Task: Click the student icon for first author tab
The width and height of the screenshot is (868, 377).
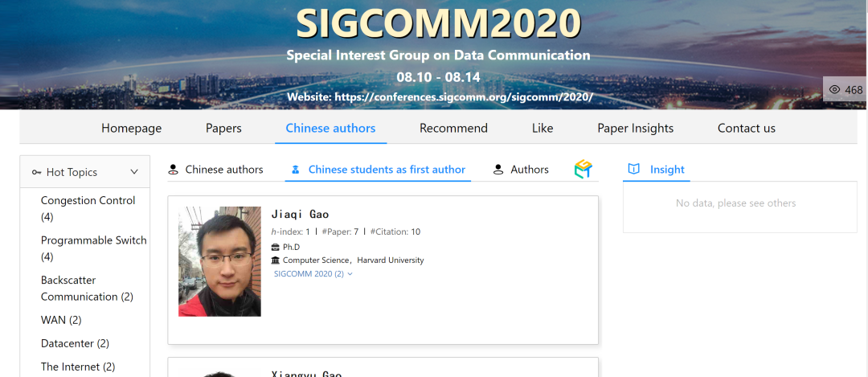Action: 296,170
